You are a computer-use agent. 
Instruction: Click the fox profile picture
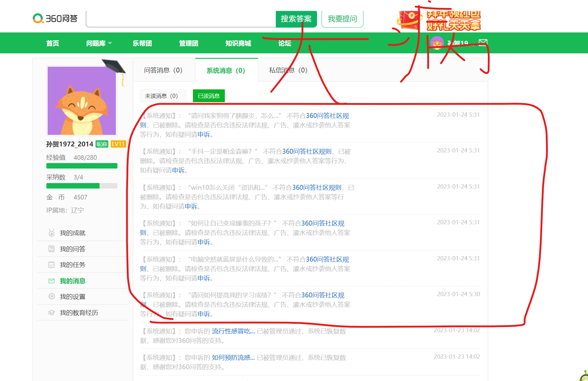tap(82, 101)
